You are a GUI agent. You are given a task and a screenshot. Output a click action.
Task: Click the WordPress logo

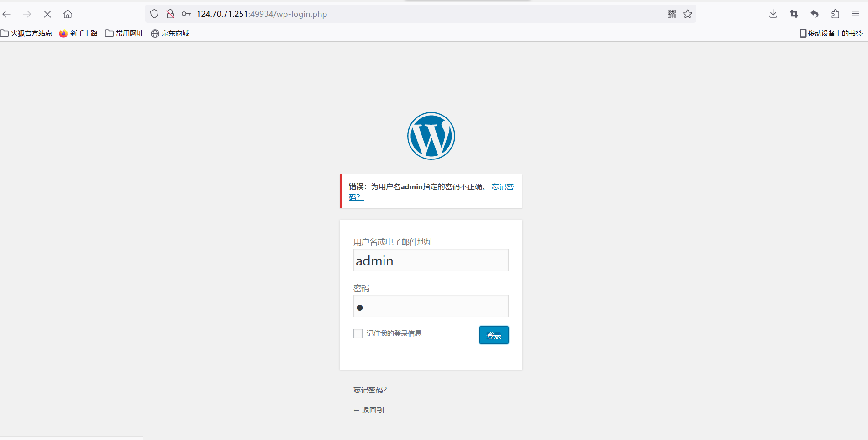(431, 136)
